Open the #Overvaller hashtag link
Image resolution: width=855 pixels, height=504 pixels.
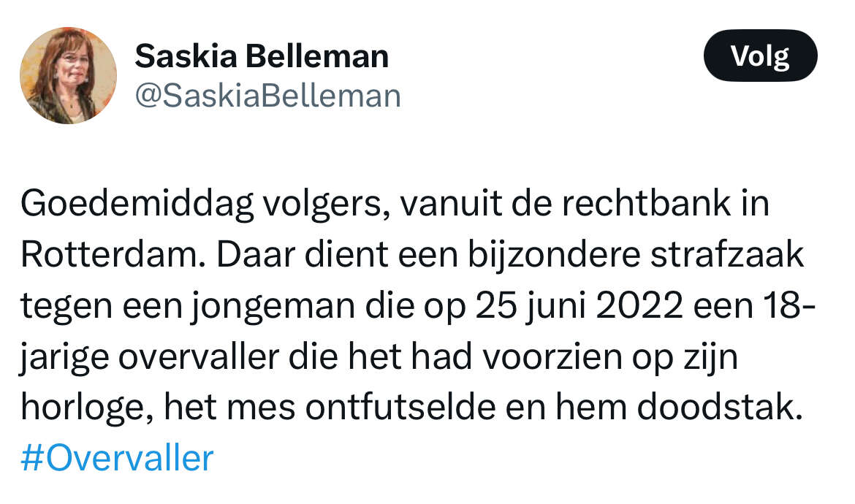pyautogui.click(x=117, y=459)
